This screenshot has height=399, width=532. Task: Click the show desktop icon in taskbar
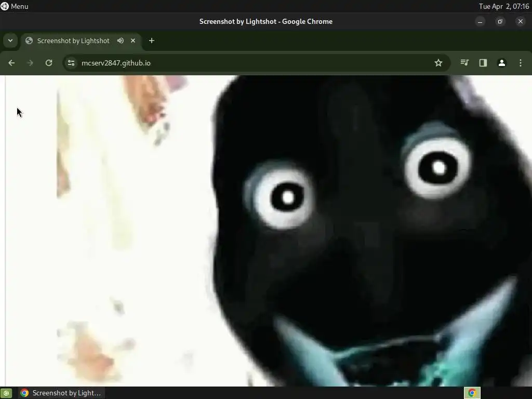point(6,393)
